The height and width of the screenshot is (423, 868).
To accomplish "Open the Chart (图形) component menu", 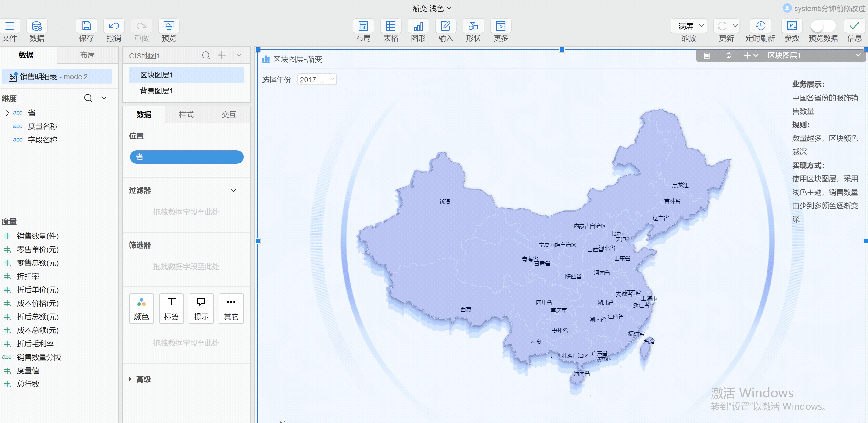I will (418, 26).
